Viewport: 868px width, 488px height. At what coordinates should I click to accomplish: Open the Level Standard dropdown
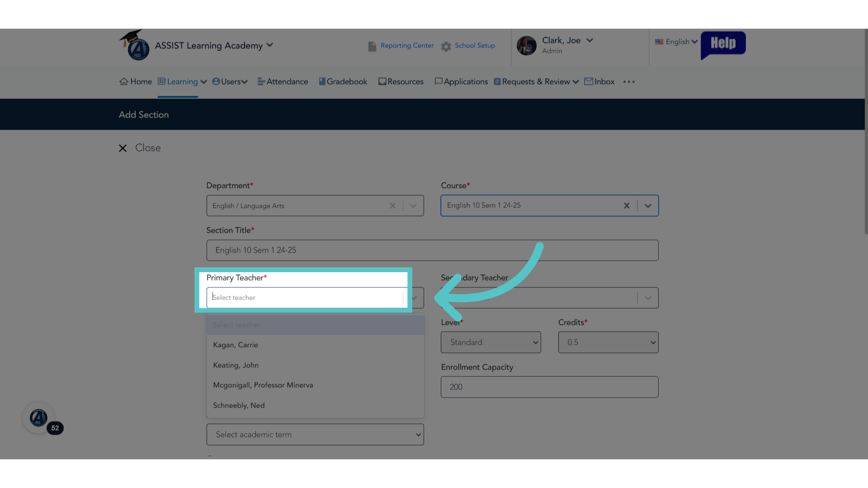point(491,343)
